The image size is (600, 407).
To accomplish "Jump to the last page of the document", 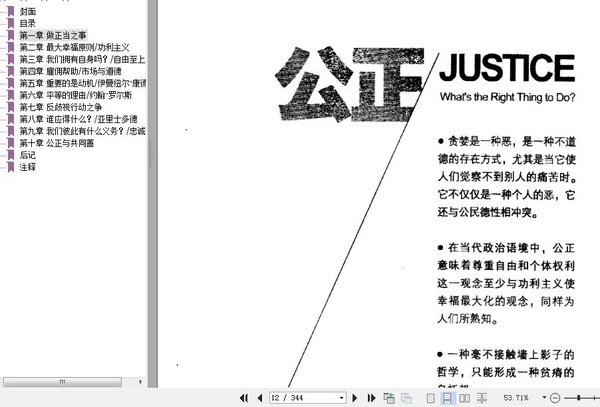I will [x=371, y=398].
